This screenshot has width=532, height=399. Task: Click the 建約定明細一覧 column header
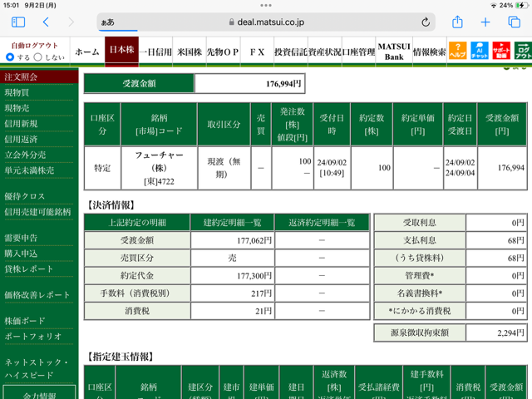click(x=233, y=223)
